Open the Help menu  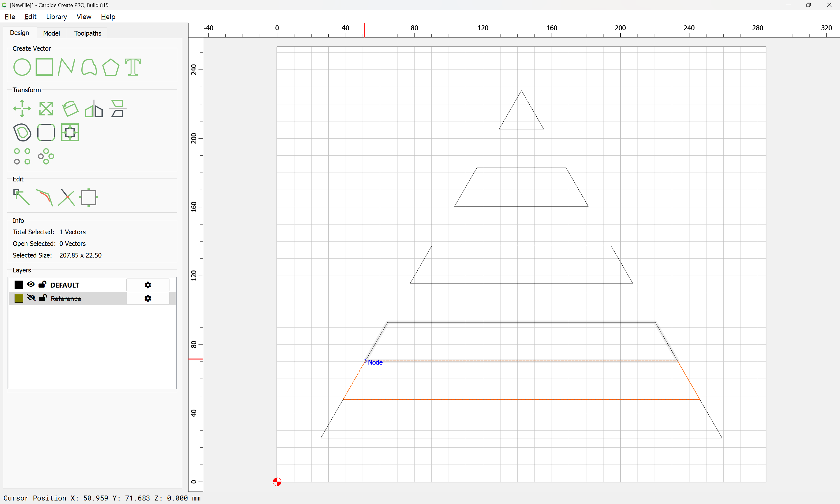click(108, 17)
